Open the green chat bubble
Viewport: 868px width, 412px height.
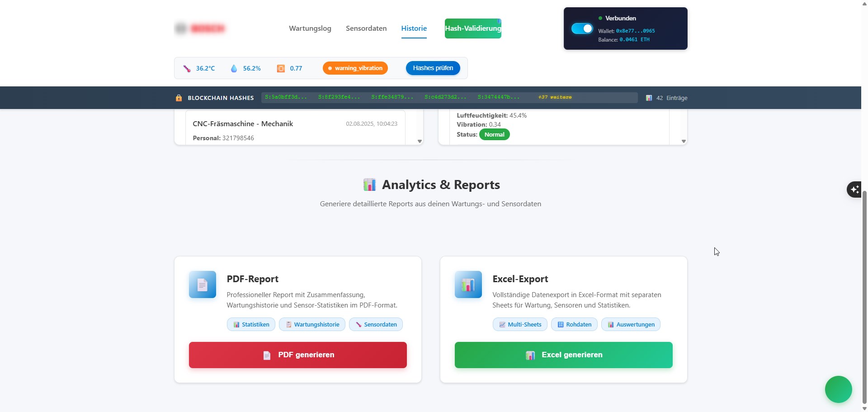pos(838,389)
